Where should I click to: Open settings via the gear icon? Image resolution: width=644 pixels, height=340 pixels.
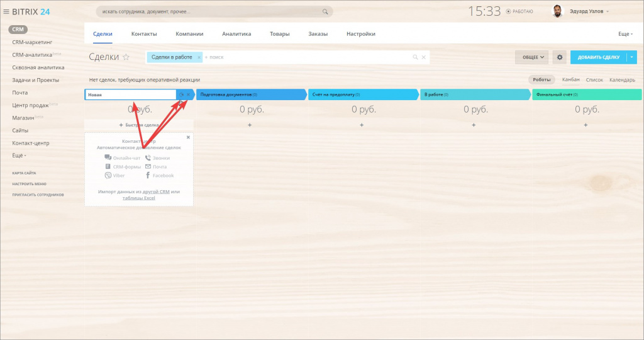[559, 57]
